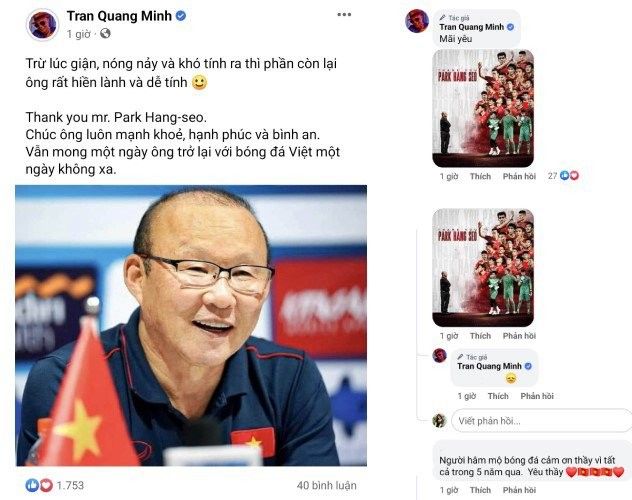The image size is (632, 500).
Task: Open the first Park Hang Seo poster image
Action: pyautogui.click(x=483, y=108)
